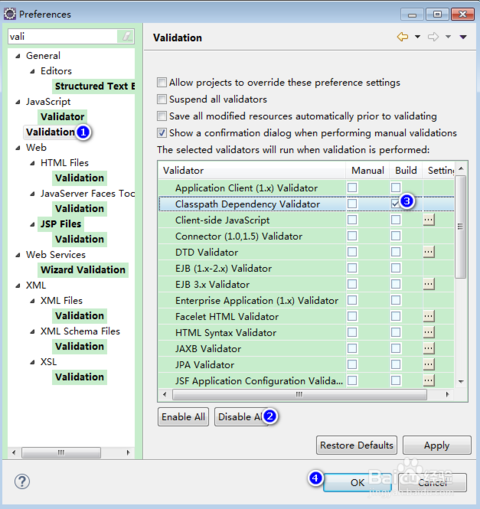Collapse the XML Schema Files tree node
The height and width of the screenshot is (509, 480).
pyautogui.click(x=32, y=332)
